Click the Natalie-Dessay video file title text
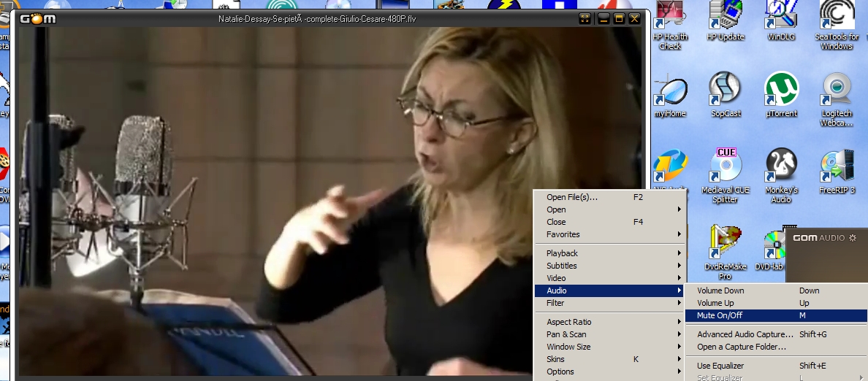Screen dimensions: 868x381 tap(317, 19)
